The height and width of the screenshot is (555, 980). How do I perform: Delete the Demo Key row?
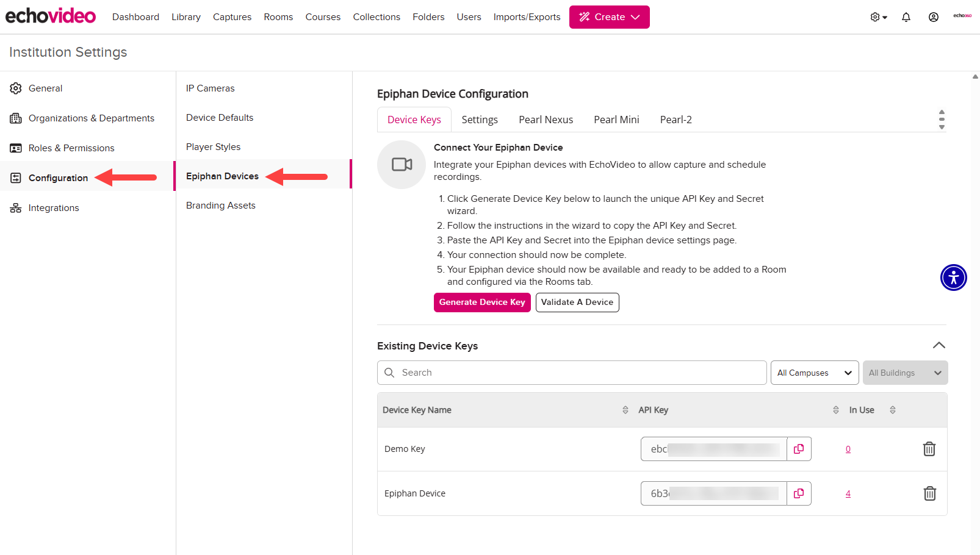click(929, 449)
